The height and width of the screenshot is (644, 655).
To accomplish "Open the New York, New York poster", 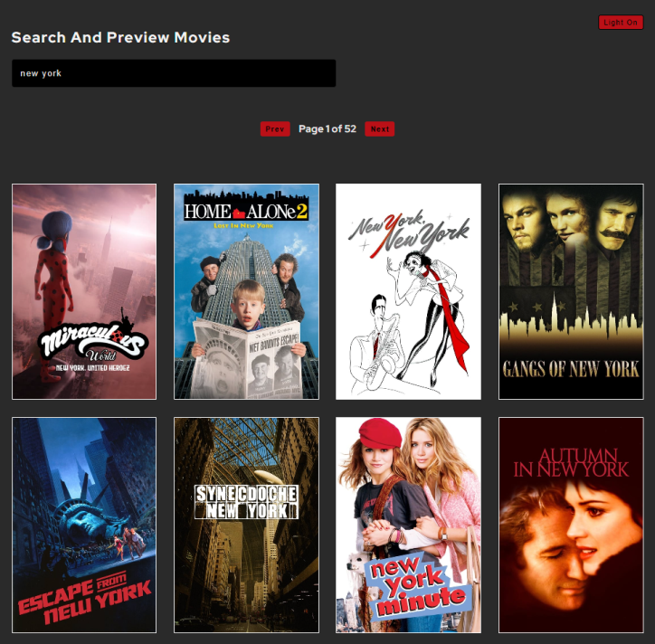I will click(409, 291).
